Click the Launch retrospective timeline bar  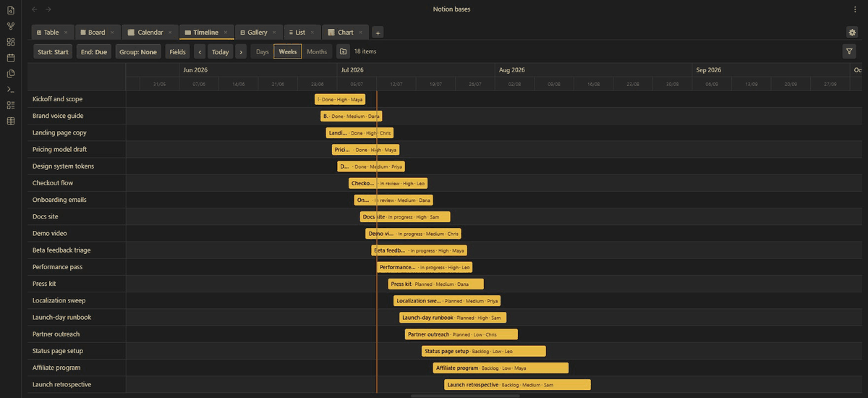[517, 384]
